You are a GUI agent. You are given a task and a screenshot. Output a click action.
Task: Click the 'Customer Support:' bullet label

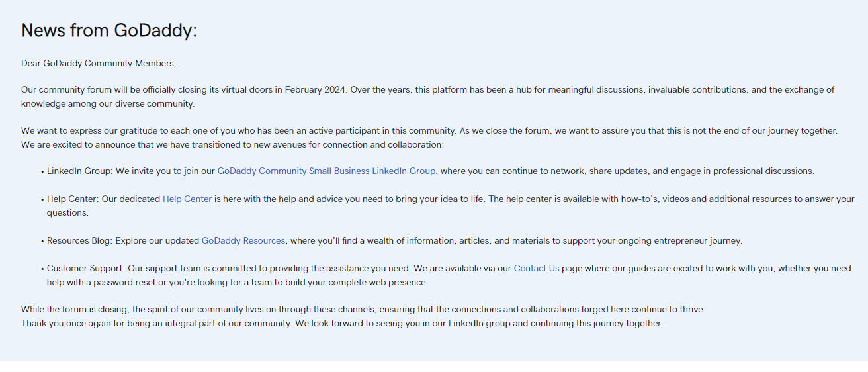coord(86,269)
